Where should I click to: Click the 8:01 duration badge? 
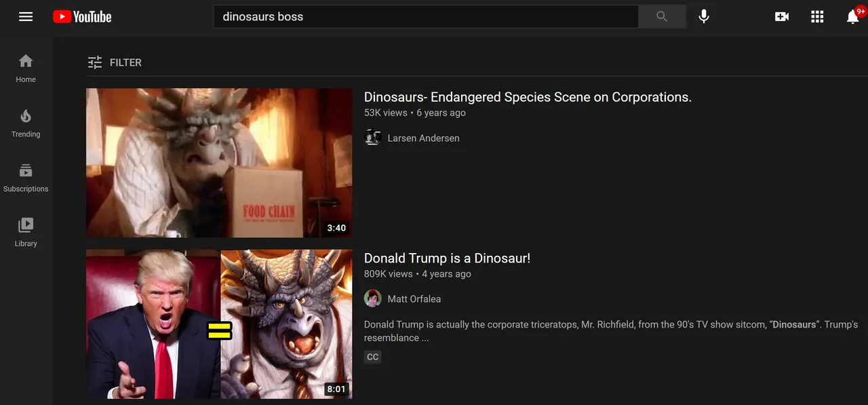coord(336,389)
